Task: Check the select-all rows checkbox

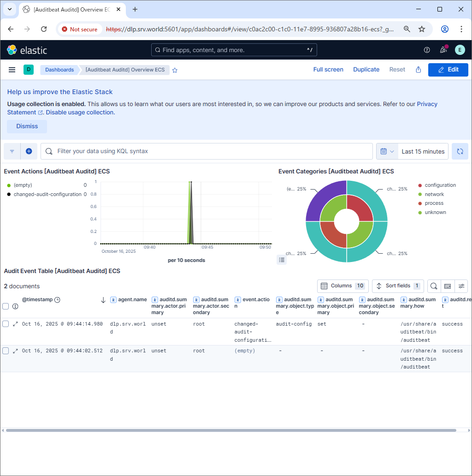Action: point(6,306)
